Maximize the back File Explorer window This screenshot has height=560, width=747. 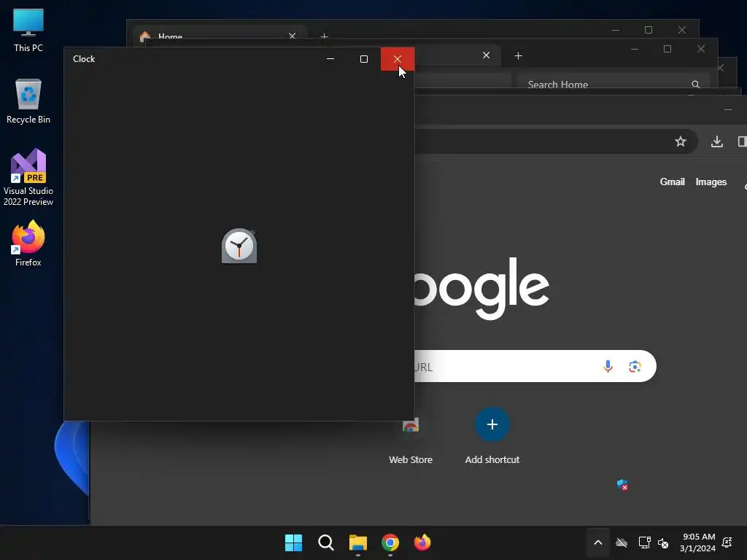(649, 30)
